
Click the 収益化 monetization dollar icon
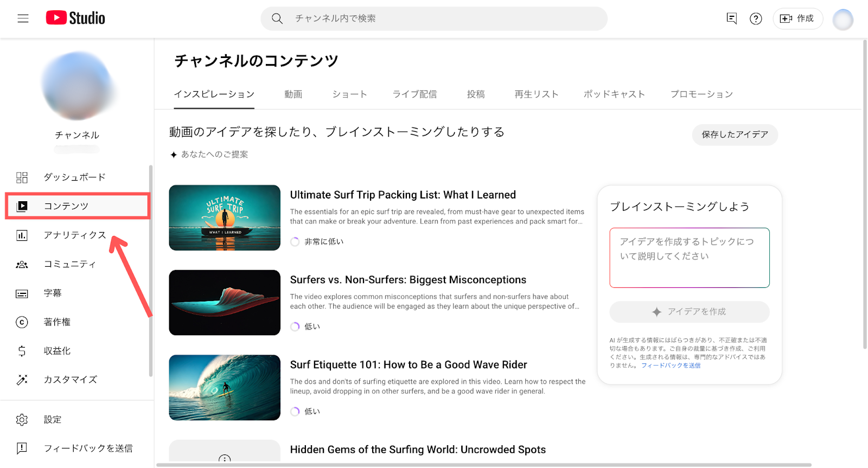pyautogui.click(x=22, y=351)
